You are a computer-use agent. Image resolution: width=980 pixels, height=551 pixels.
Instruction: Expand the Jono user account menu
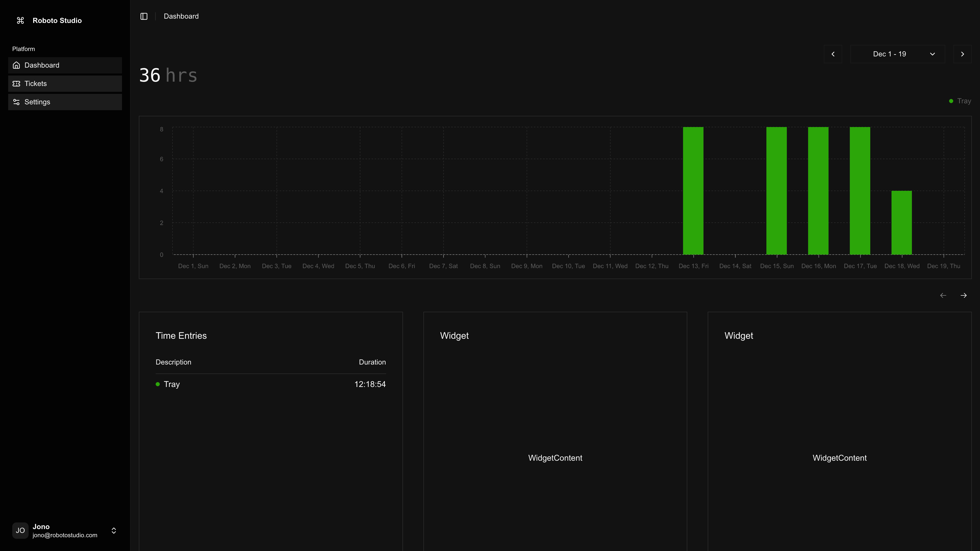[x=113, y=531]
